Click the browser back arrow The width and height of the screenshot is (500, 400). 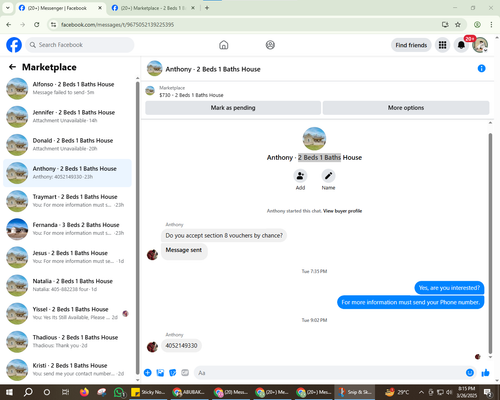tap(9, 25)
